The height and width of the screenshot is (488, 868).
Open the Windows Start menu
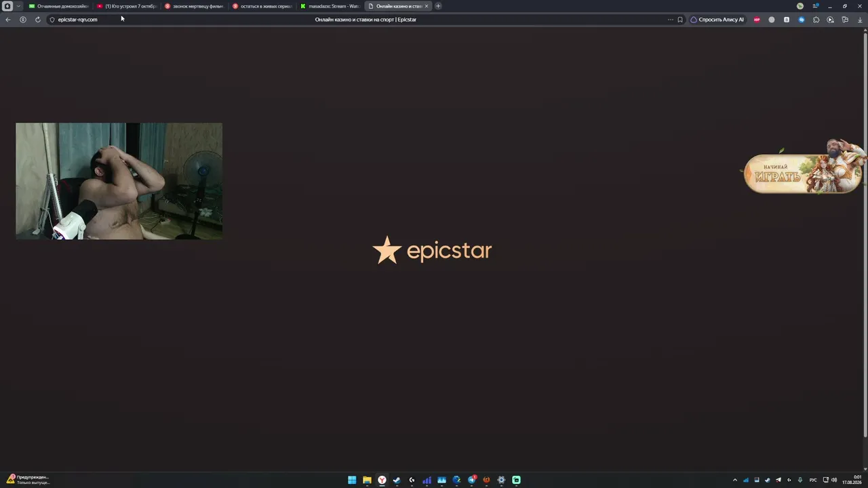point(352,480)
